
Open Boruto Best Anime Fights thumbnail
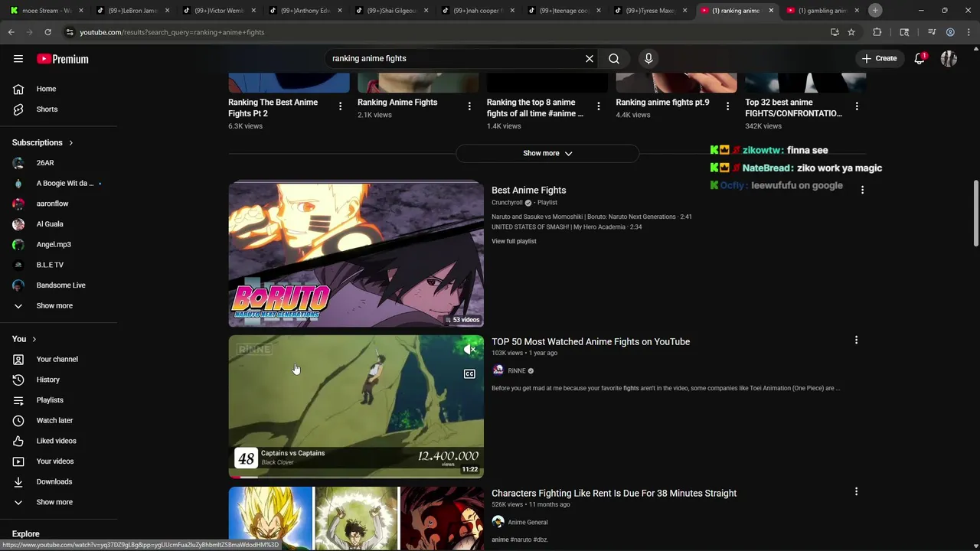(356, 255)
